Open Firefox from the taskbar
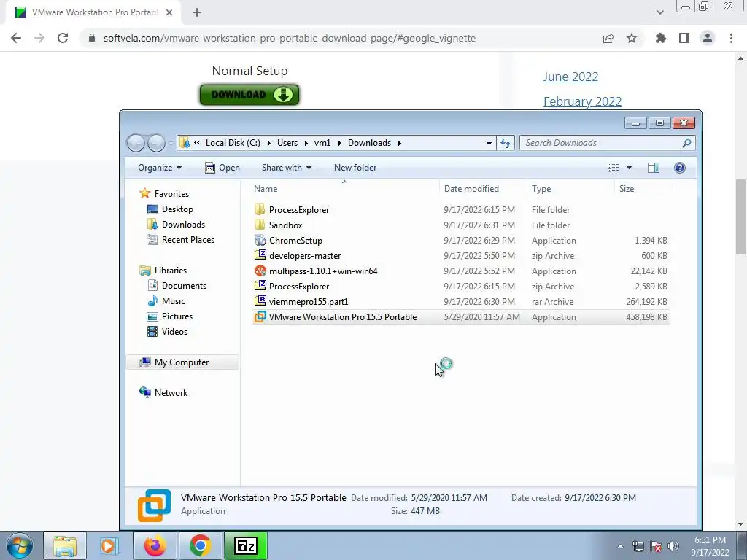The height and width of the screenshot is (560, 747). (x=155, y=545)
